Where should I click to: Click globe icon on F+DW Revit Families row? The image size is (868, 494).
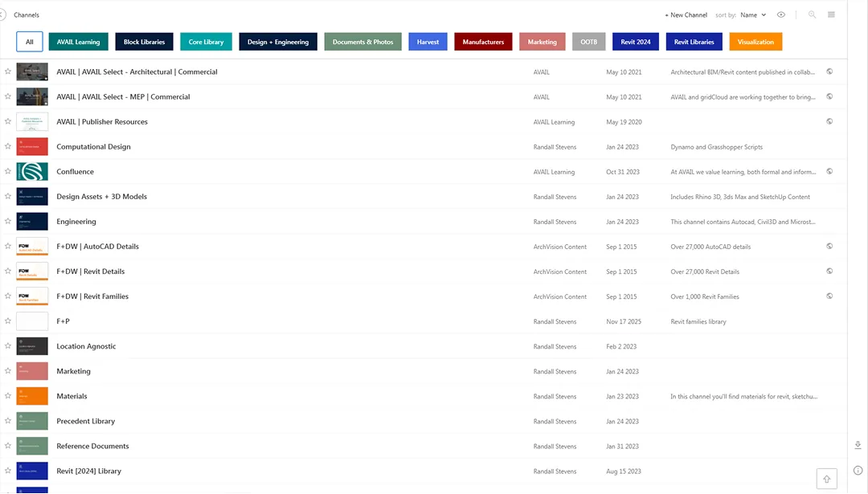click(x=829, y=296)
